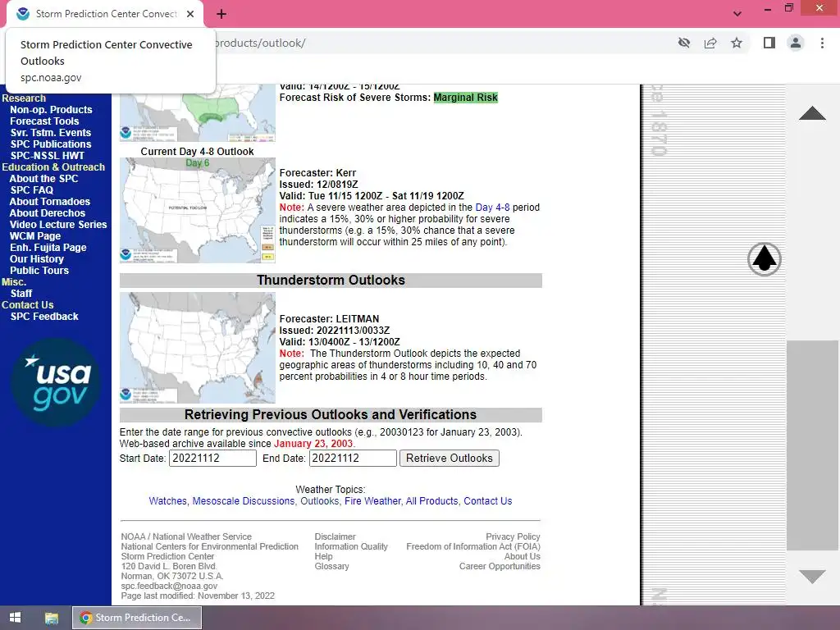840x630 pixels.
Task: Open WCM Page in sidebar
Action: pos(35,236)
